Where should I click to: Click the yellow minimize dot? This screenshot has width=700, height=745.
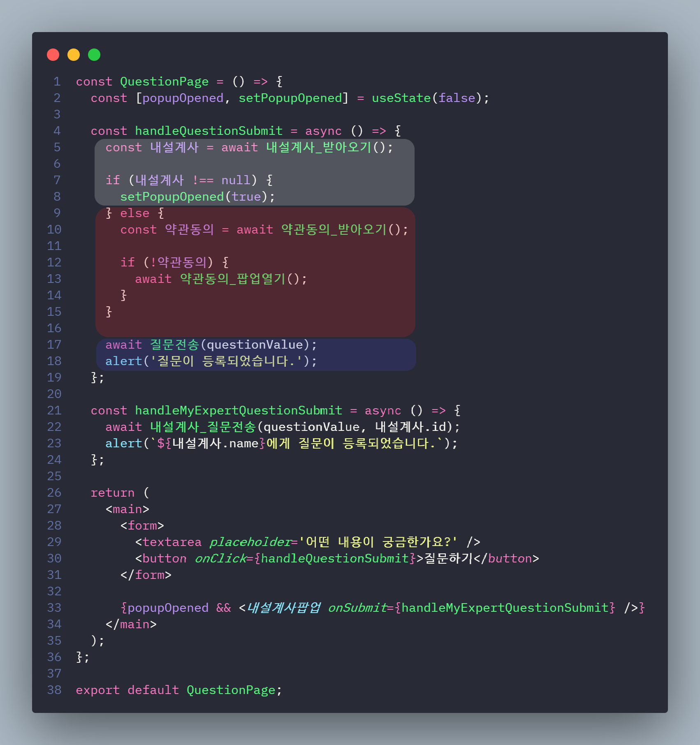tap(74, 55)
